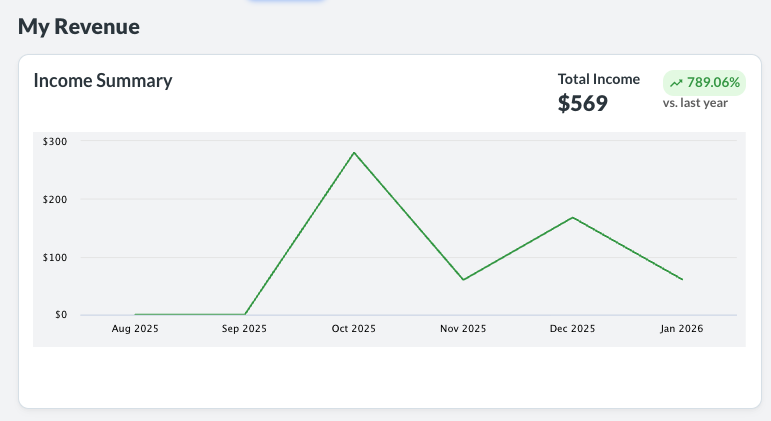The width and height of the screenshot is (771, 421).
Task: Click the September 2025 zero data point
Action: [x=244, y=314]
